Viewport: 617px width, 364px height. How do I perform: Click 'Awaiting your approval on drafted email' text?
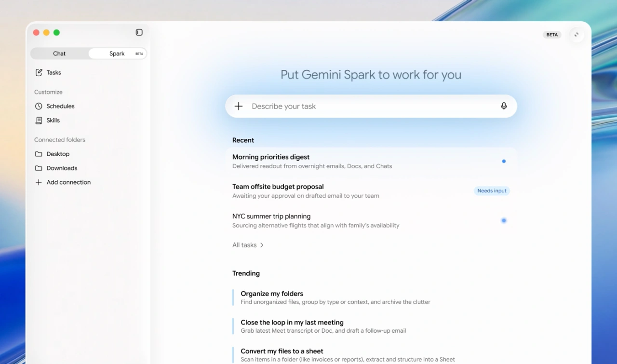point(306,196)
